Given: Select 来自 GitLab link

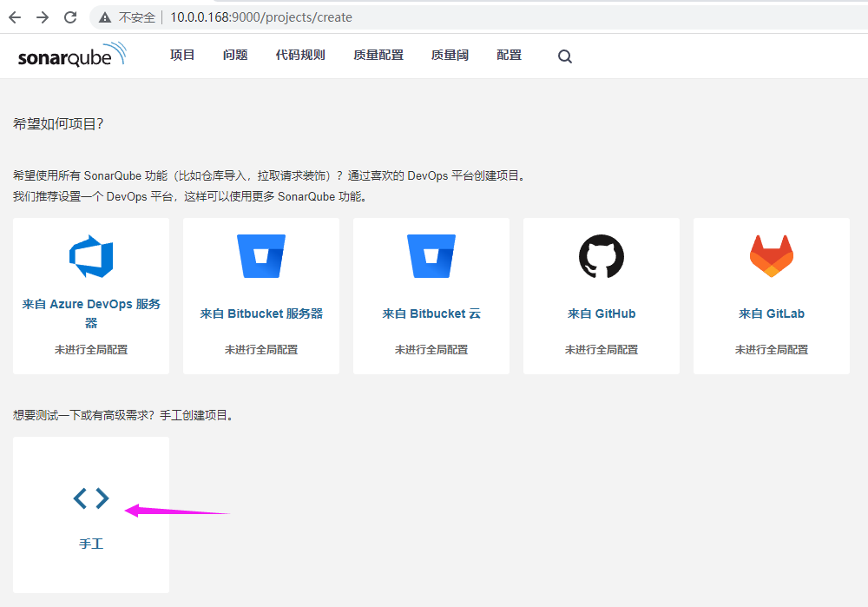Looking at the screenshot, I should pyautogui.click(x=772, y=313).
